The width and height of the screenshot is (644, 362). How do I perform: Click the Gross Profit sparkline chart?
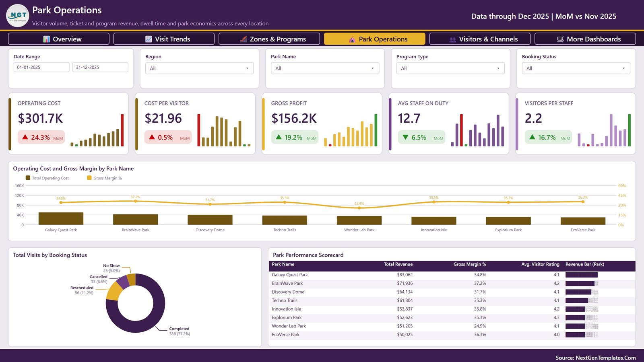(351, 130)
